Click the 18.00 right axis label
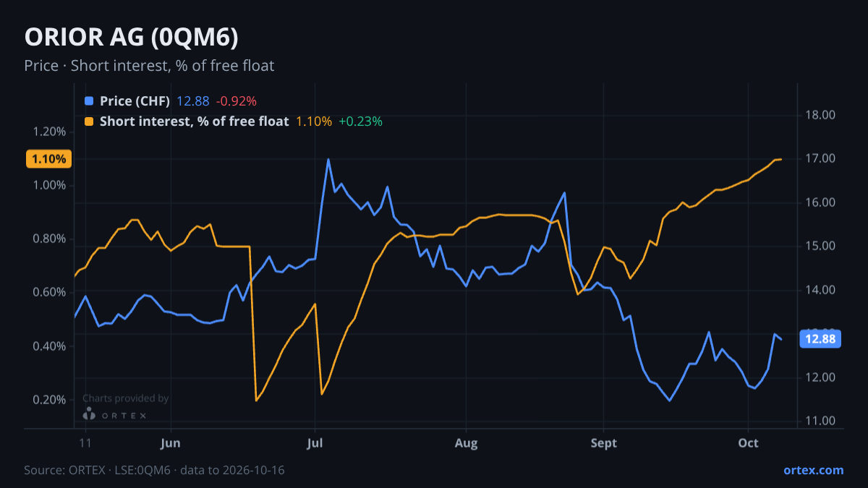Image resolution: width=868 pixels, height=488 pixels. [x=820, y=115]
